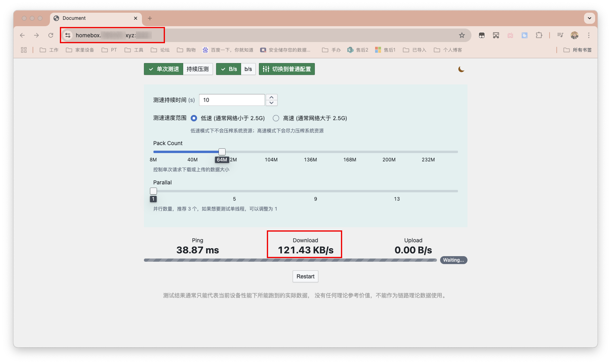
Task: Select the 低速 speed range radio button
Action: click(x=194, y=118)
